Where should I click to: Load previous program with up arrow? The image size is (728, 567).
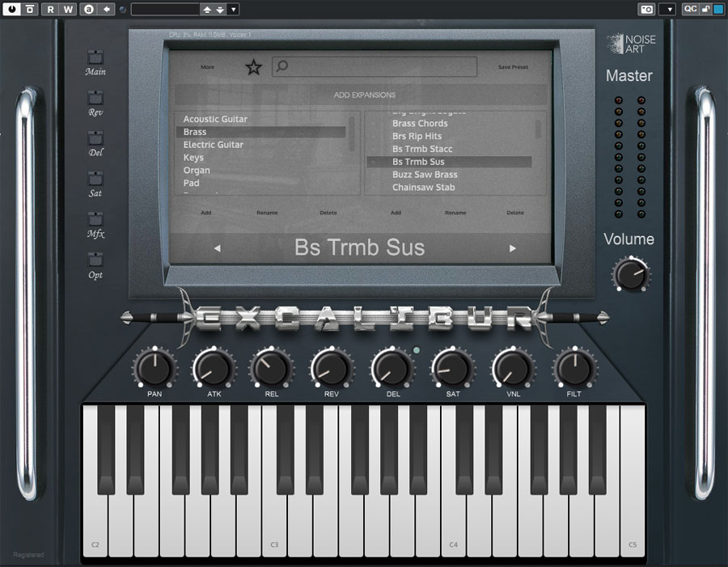tap(207, 9)
